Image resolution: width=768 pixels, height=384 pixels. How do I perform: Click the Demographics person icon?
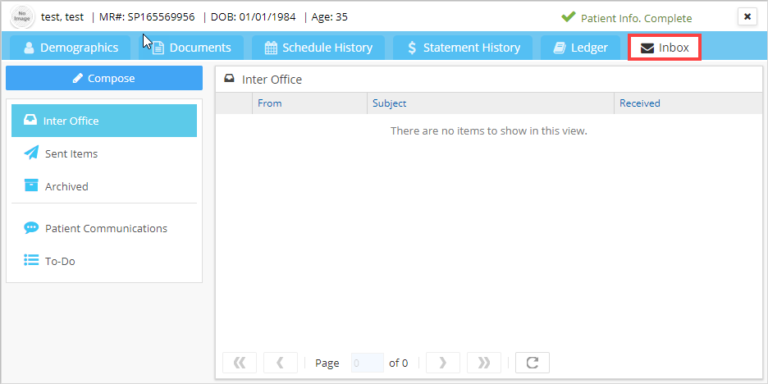pyautogui.click(x=29, y=48)
